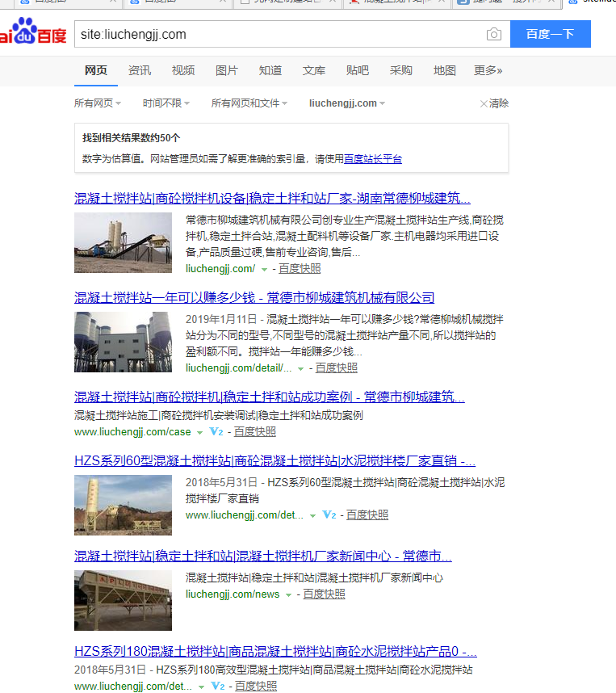Click the camera image search icon
This screenshot has width=616, height=693.
(x=493, y=34)
